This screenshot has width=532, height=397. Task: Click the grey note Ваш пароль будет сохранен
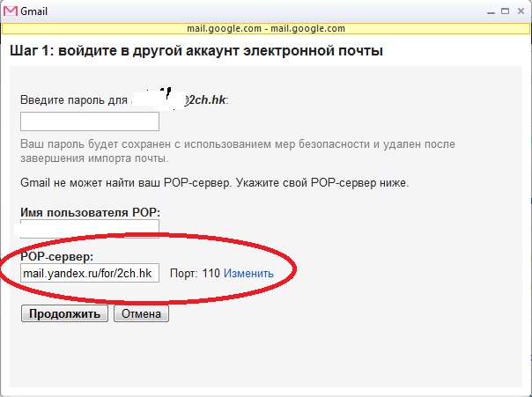[238, 151]
